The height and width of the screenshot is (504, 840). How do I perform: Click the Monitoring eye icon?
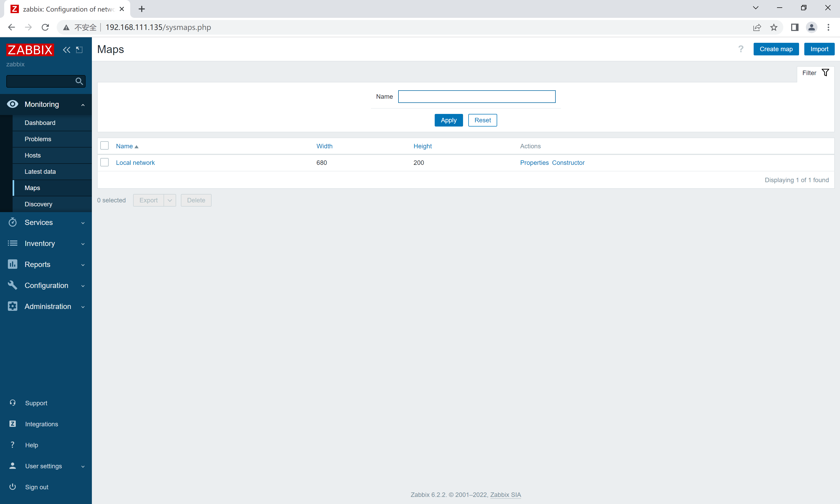pos(13,104)
